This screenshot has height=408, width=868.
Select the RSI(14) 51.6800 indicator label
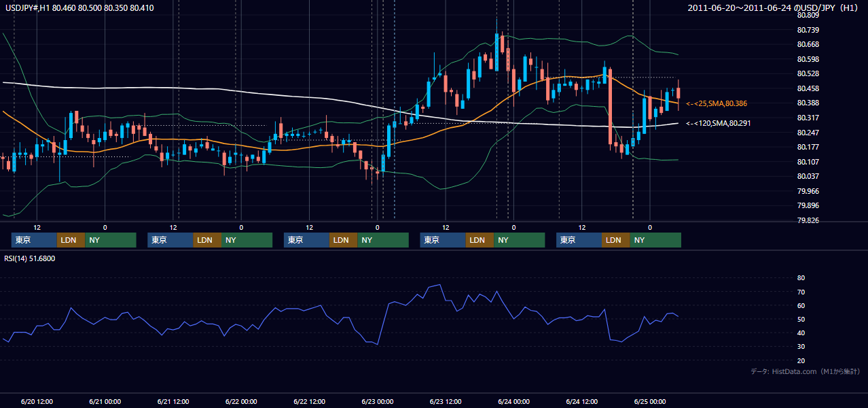click(29, 258)
